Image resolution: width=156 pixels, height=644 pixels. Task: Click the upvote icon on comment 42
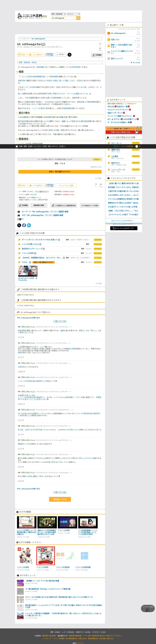tap(19, 372)
